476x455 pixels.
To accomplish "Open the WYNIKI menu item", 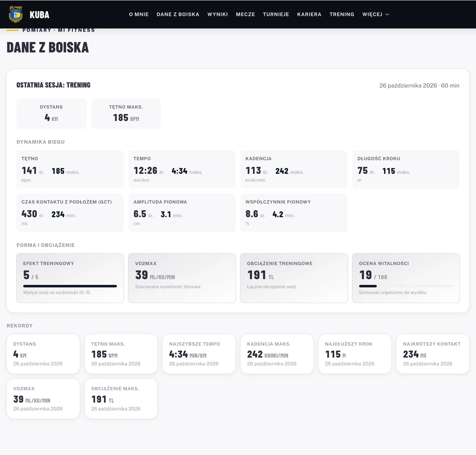I will (218, 14).
